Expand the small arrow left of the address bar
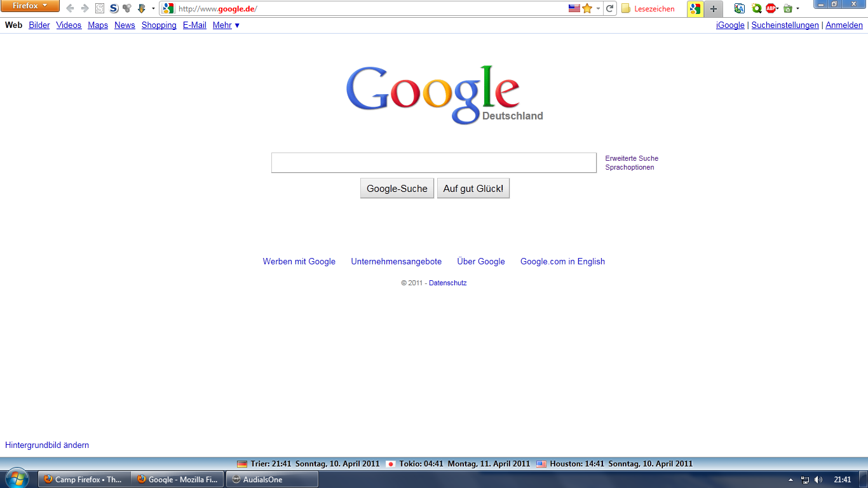The height and width of the screenshot is (488, 868). pyautogui.click(x=153, y=9)
